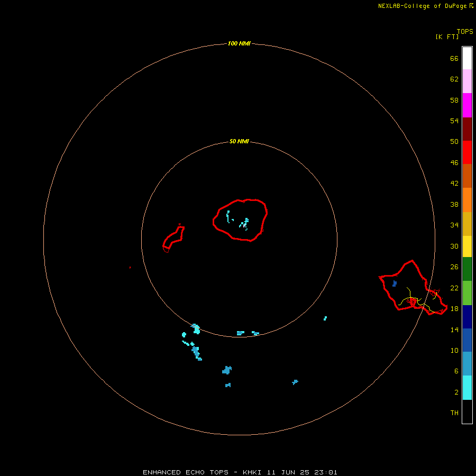The width and height of the screenshot is (476, 476).
Task: Click the gold legend swatch
Action: (467, 224)
